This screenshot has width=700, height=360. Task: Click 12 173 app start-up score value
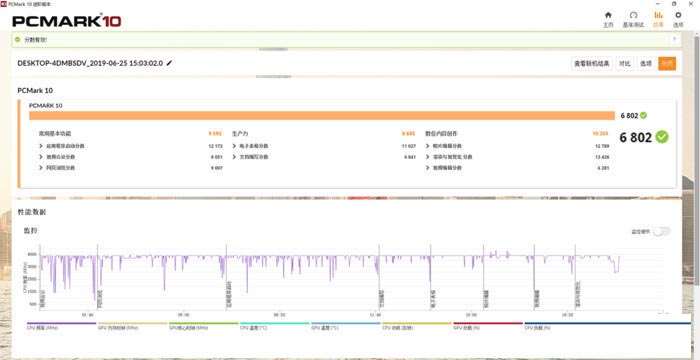(x=216, y=146)
